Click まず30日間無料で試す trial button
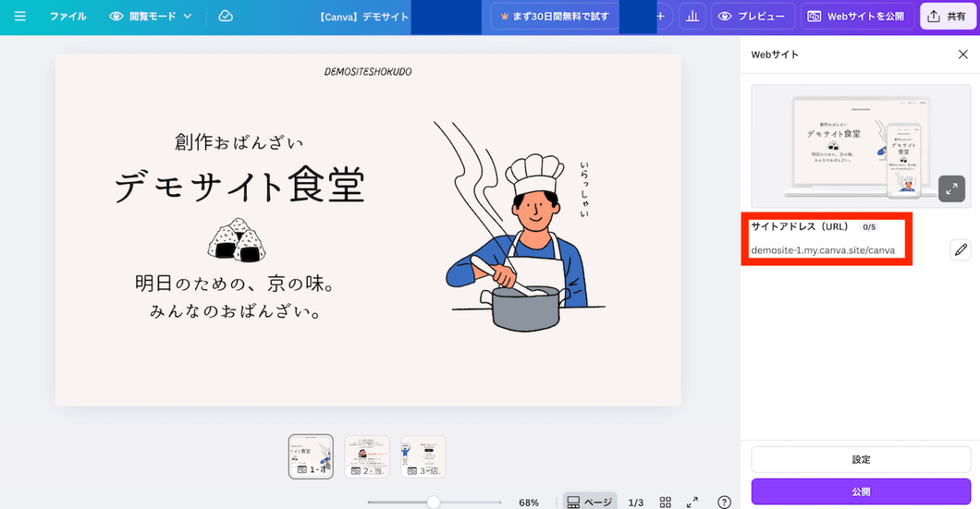Image resolution: width=980 pixels, height=509 pixels. [x=555, y=16]
